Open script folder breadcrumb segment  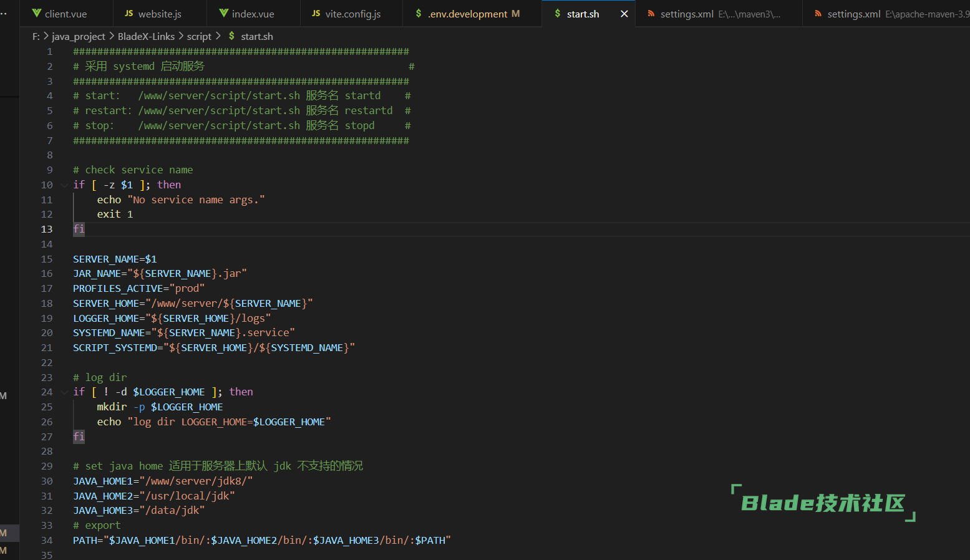pyautogui.click(x=199, y=37)
